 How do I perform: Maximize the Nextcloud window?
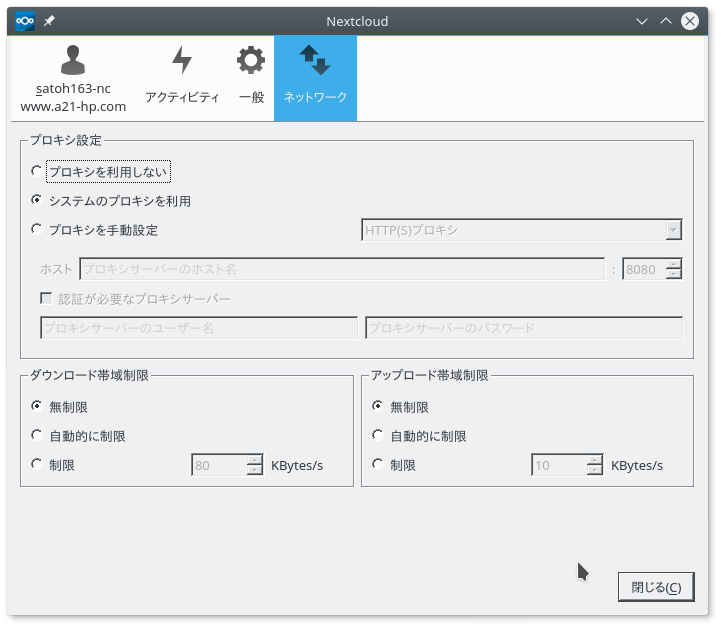(666, 21)
